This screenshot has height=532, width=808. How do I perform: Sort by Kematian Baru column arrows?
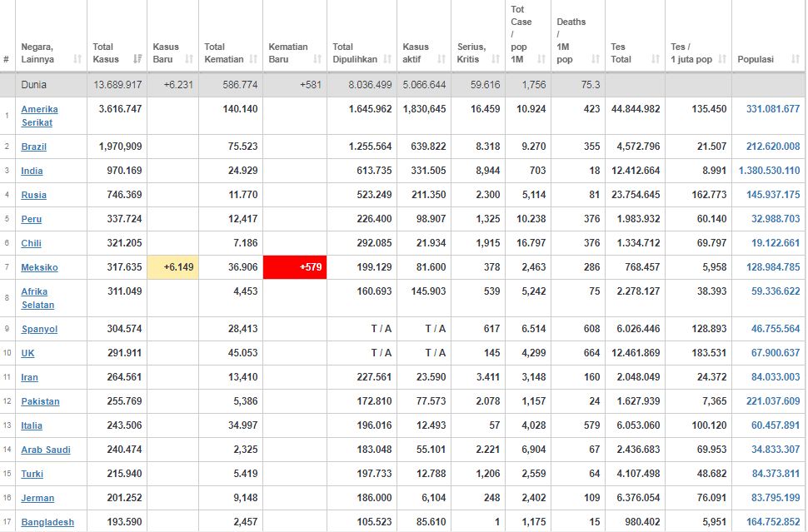tap(317, 59)
